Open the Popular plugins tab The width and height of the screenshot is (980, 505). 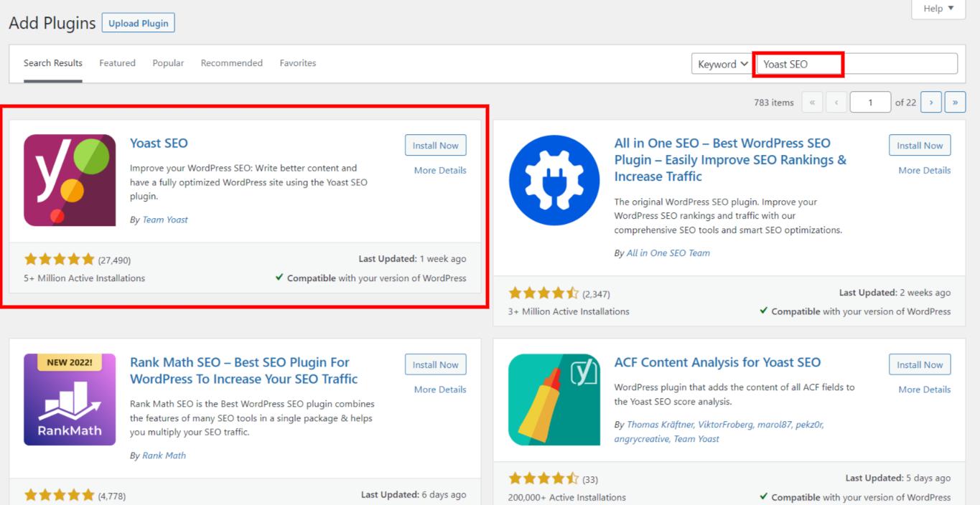coord(168,63)
